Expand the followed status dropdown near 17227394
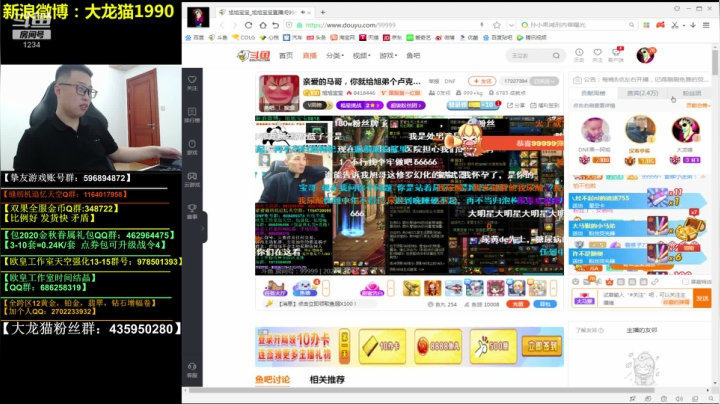This screenshot has width=720, height=404. [545, 81]
